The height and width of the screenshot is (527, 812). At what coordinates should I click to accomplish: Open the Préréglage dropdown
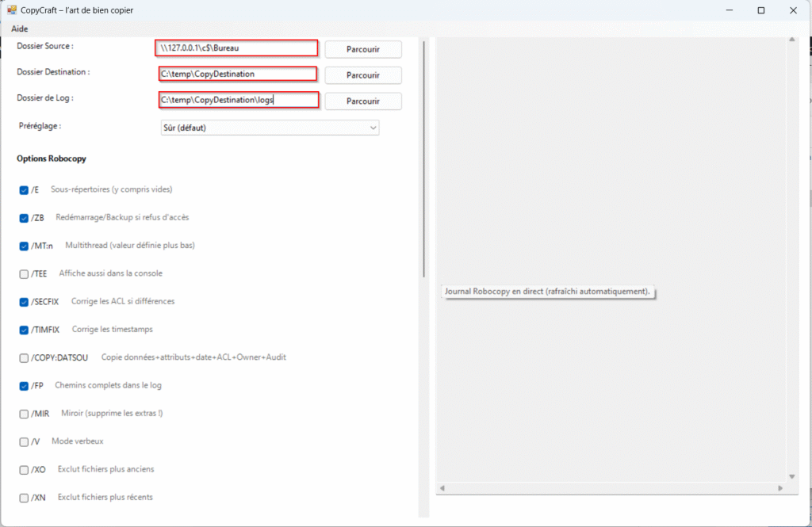pyautogui.click(x=270, y=128)
